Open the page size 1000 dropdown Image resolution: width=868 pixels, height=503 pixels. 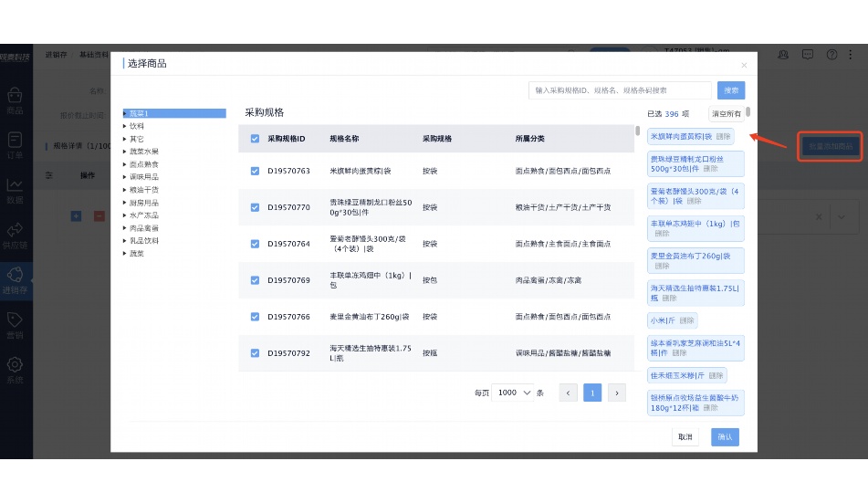(x=514, y=393)
